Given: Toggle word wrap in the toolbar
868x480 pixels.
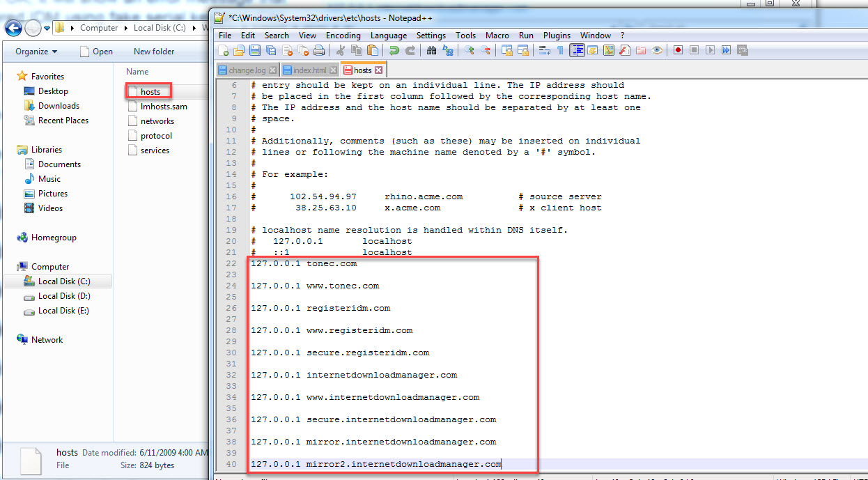Looking at the screenshot, I should coord(545,50).
